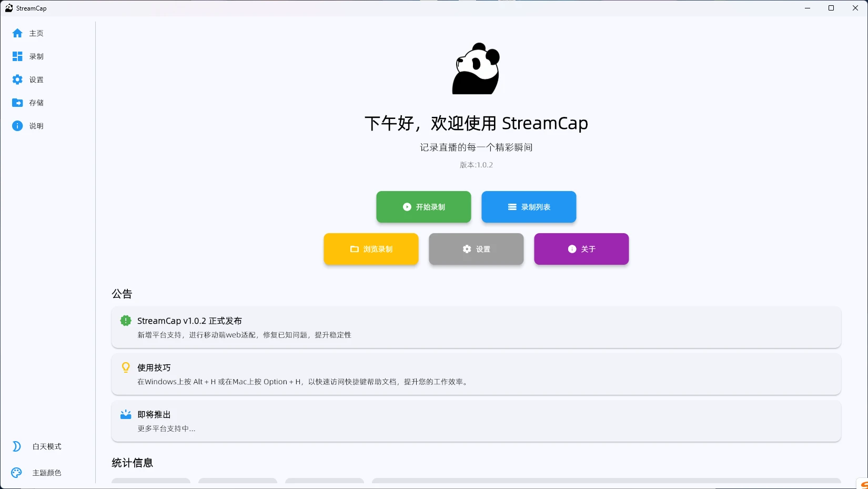Select the 录制 sidebar label
868x489 pixels.
click(36, 56)
